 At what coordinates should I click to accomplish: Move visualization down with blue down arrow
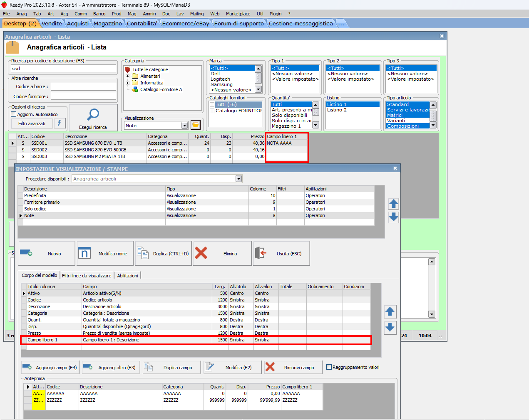point(394,217)
